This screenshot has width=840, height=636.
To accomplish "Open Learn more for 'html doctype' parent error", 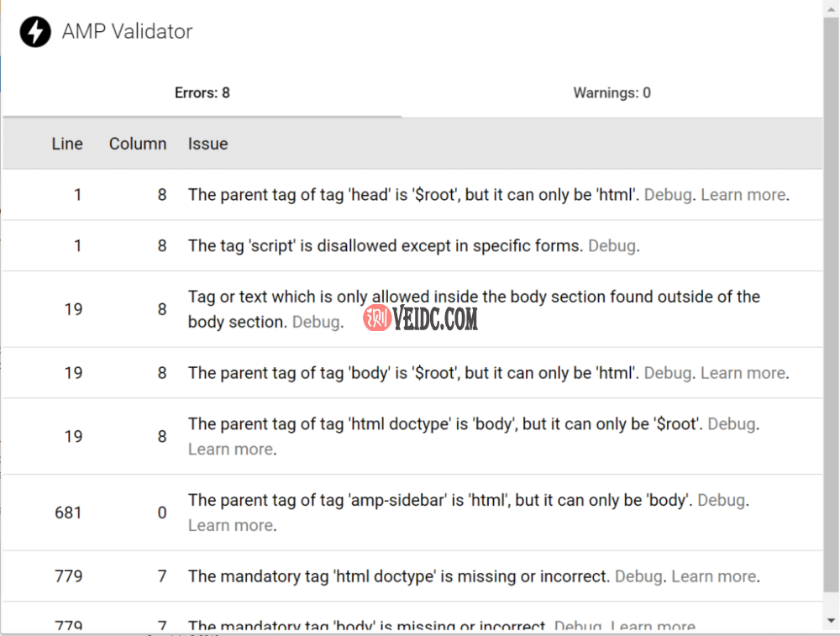I will 229,449.
